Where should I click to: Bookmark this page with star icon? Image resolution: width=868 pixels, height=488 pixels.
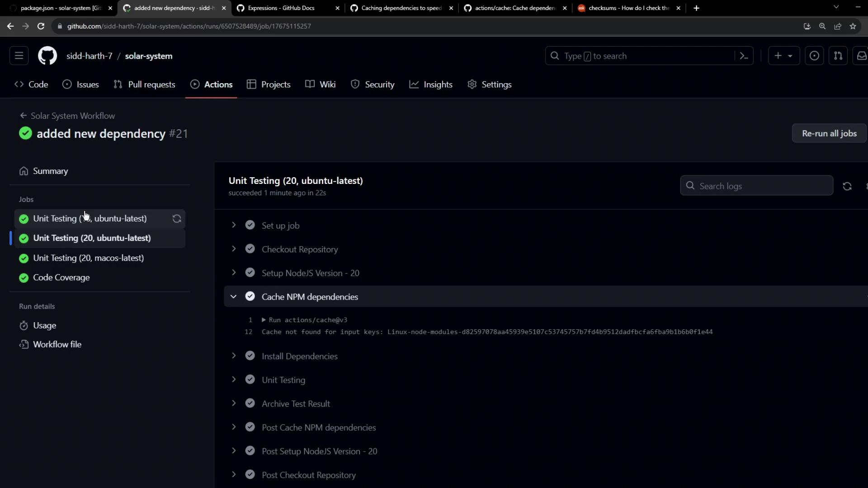[x=853, y=26]
